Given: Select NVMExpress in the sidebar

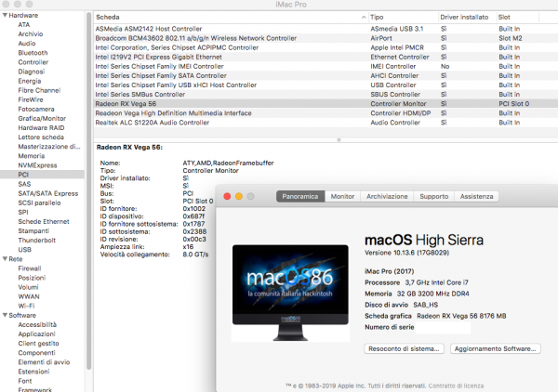Looking at the screenshot, I should click(37, 165).
